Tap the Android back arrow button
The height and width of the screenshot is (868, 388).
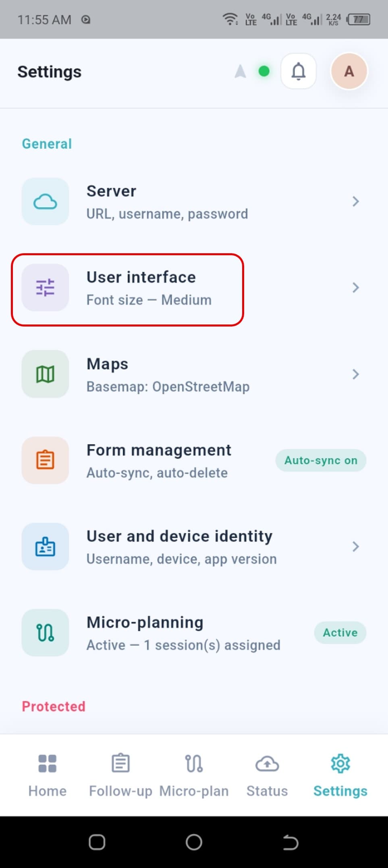tap(290, 842)
